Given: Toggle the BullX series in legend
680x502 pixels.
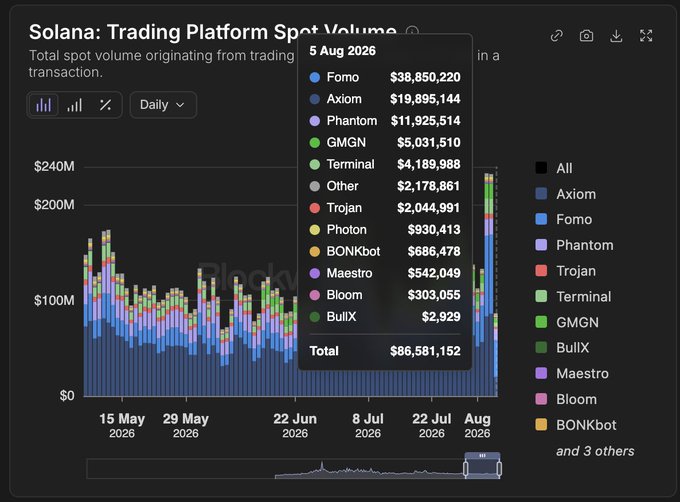Looking at the screenshot, I should point(562,348).
